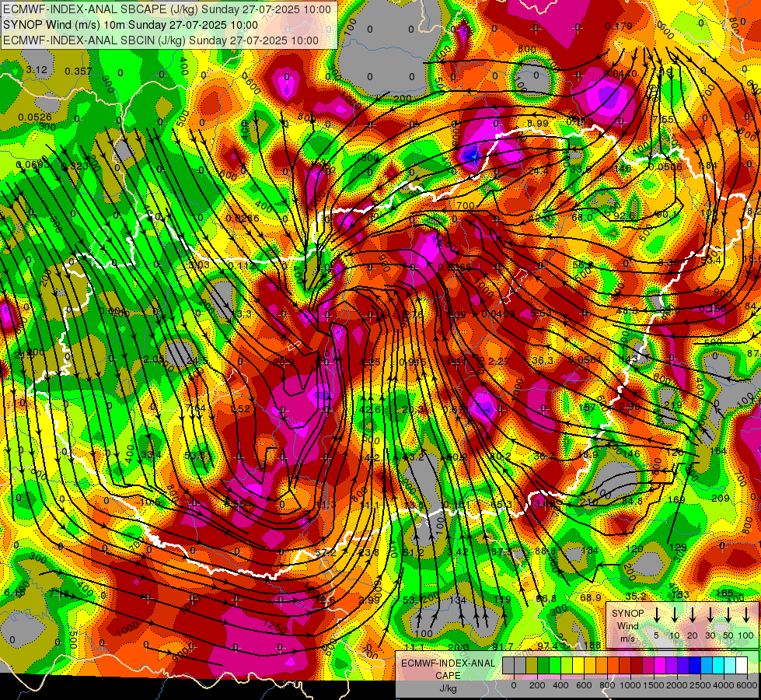Click the map value 51.2
This screenshot has height=700, width=761.
tap(414, 553)
